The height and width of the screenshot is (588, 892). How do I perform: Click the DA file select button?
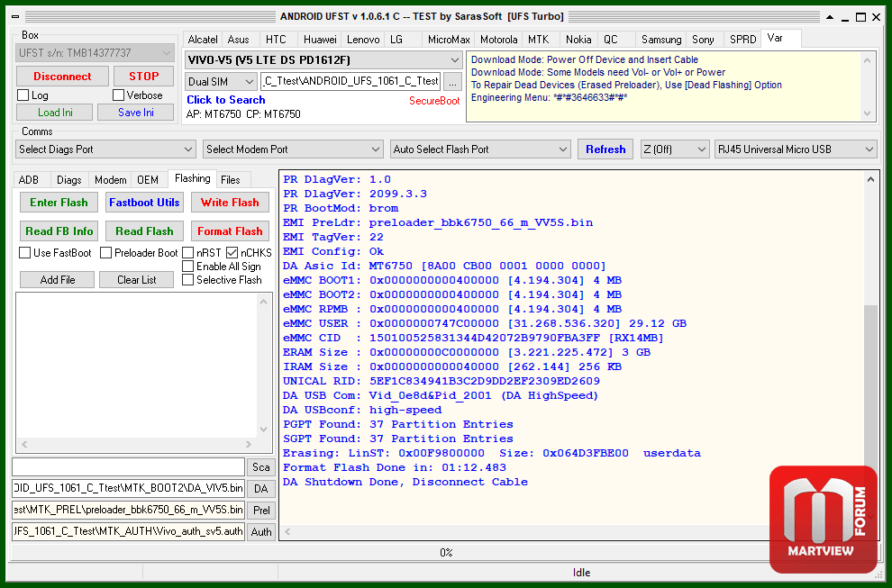[261, 489]
